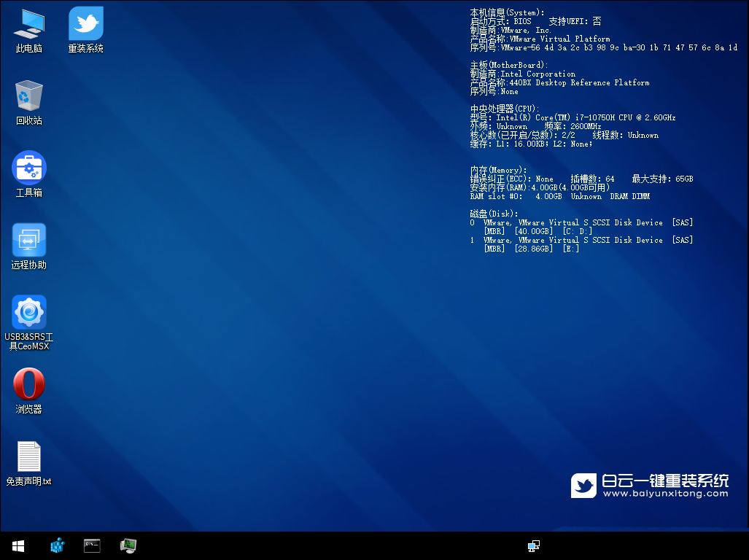749x560 pixels.
Task: Click the network icon in system tray
Action: [534, 545]
